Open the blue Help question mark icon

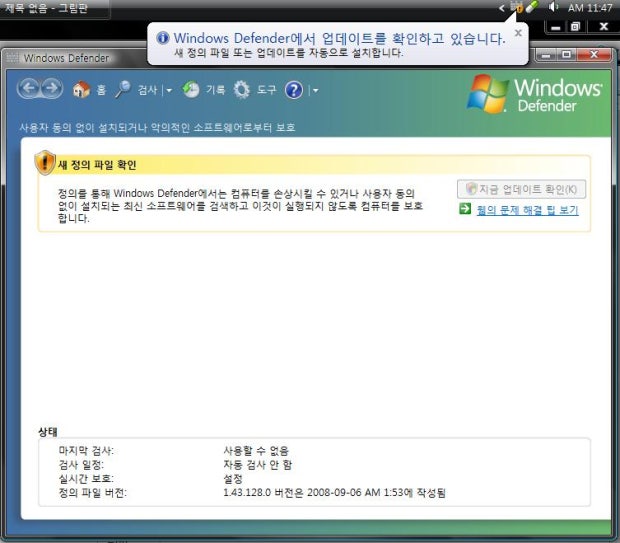point(294,90)
